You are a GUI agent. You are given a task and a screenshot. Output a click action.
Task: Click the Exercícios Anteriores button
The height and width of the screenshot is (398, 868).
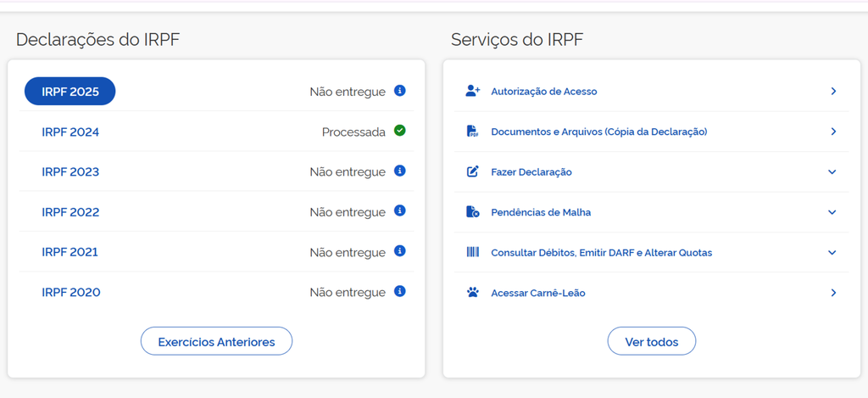tap(216, 341)
